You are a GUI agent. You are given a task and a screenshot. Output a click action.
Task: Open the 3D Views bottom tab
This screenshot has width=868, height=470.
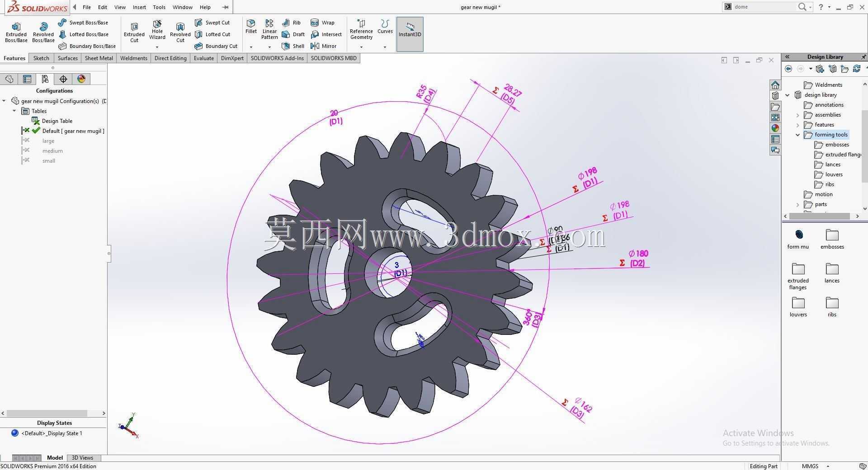82,458
